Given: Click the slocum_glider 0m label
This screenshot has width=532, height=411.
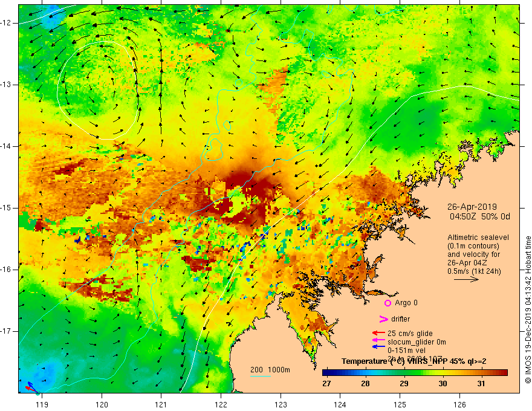Looking at the screenshot, I should [417, 342].
